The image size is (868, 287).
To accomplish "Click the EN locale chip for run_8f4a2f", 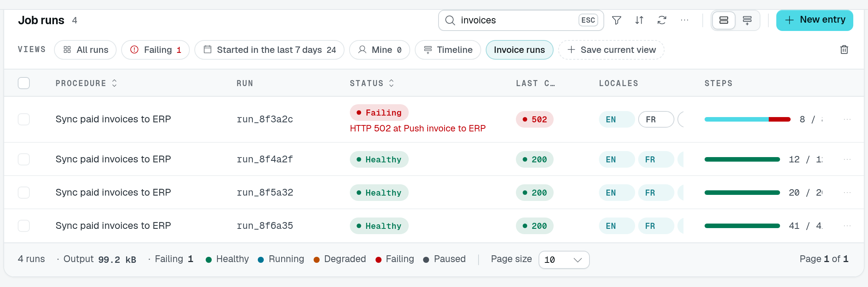I will click(617, 159).
